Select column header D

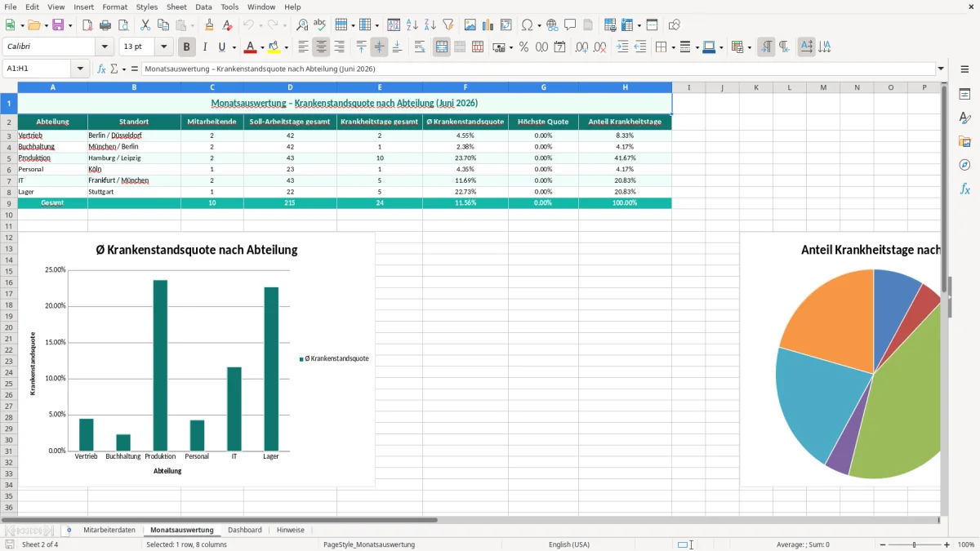pos(290,87)
